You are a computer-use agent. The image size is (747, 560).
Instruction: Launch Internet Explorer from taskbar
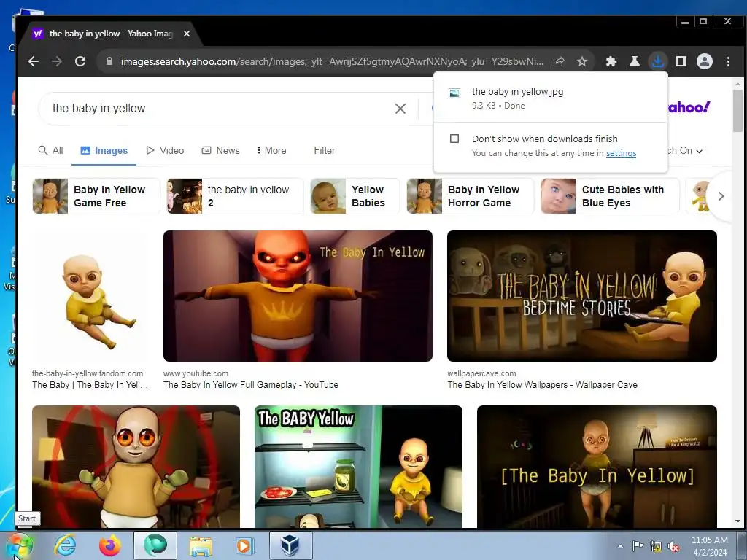coord(65,545)
